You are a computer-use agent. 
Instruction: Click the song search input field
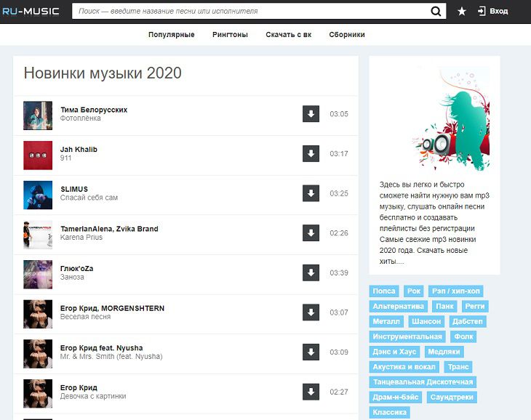pos(251,12)
